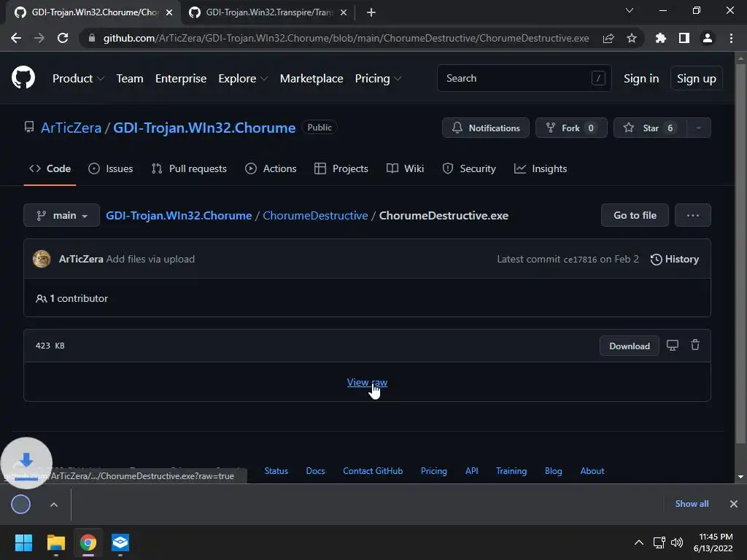The width and height of the screenshot is (747, 560).
Task: Open the main branch selector dropdown
Action: click(61, 215)
